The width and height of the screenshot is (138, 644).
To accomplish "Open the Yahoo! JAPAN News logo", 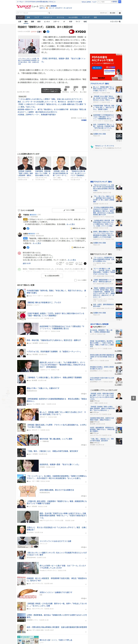I will tap(27, 7).
